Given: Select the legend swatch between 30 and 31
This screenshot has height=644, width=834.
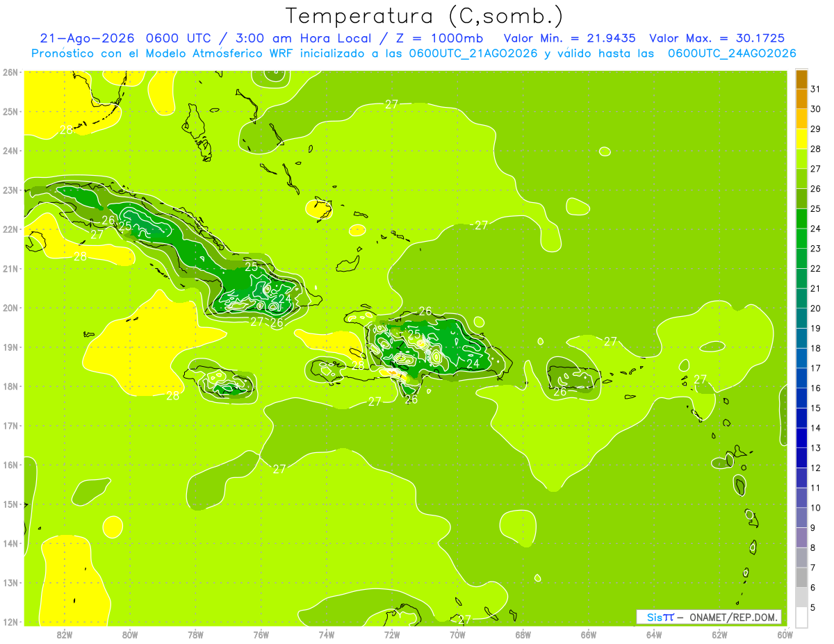Looking at the screenshot, I should pos(801,99).
